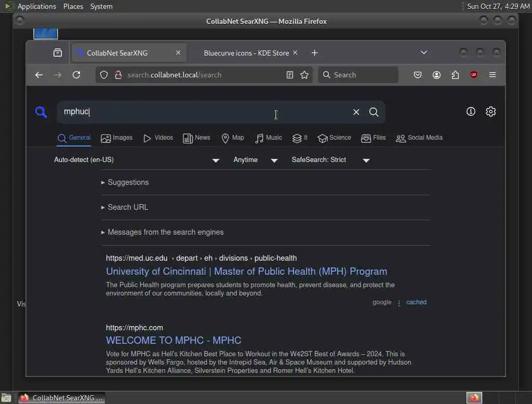Open the Firefox View tab-list icon
The width and height of the screenshot is (532, 404).
pyautogui.click(x=58, y=53)
